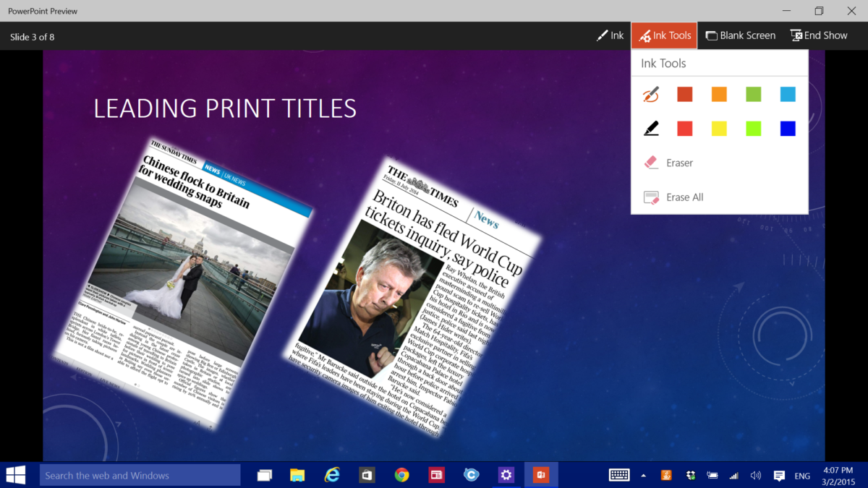The image size is (868, 488).
Task: Click Erase All to clear annotations
Action: (676, 197)
